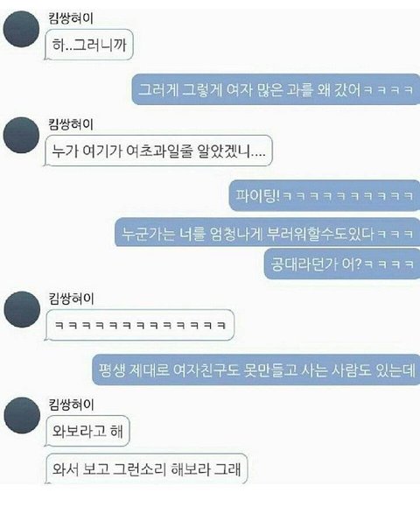Select the '와보라고 해' message bubble

87,431
